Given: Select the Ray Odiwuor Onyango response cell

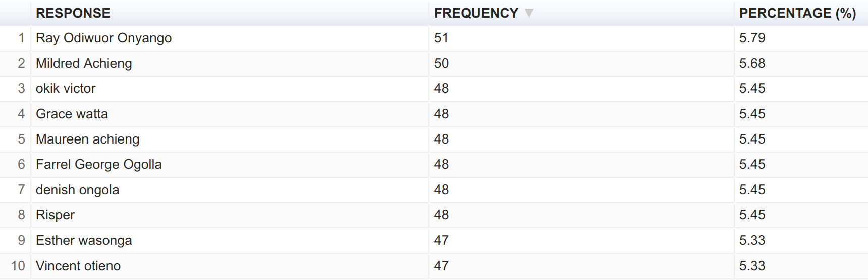Looking at the screenshot, I should click(x=104, y=38).
